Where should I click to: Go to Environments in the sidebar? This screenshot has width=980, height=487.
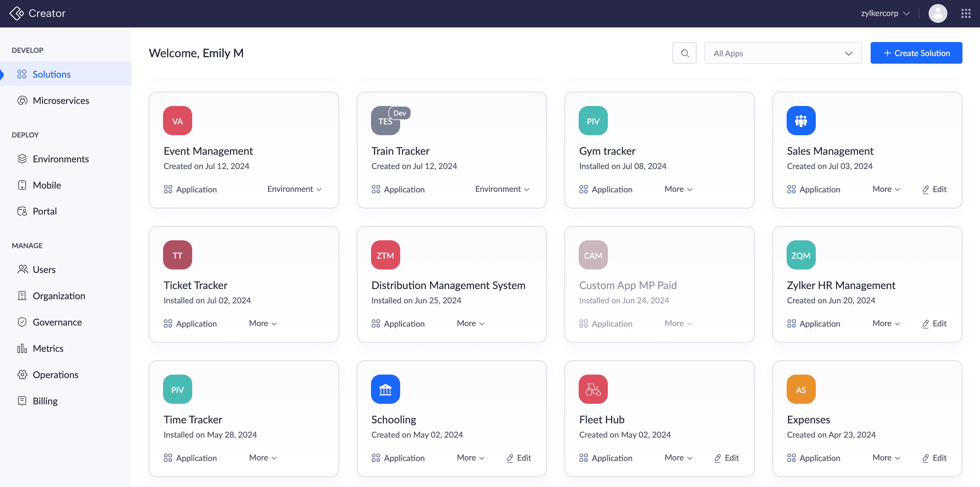tap(60, 159)
